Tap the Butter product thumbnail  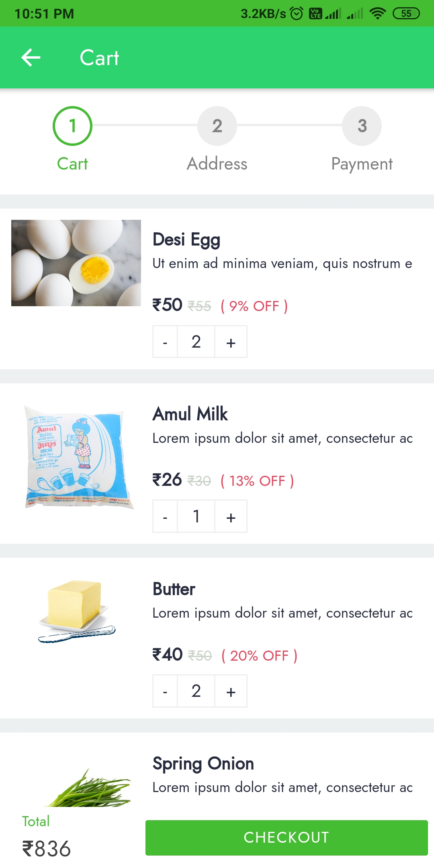click(76, 611)
